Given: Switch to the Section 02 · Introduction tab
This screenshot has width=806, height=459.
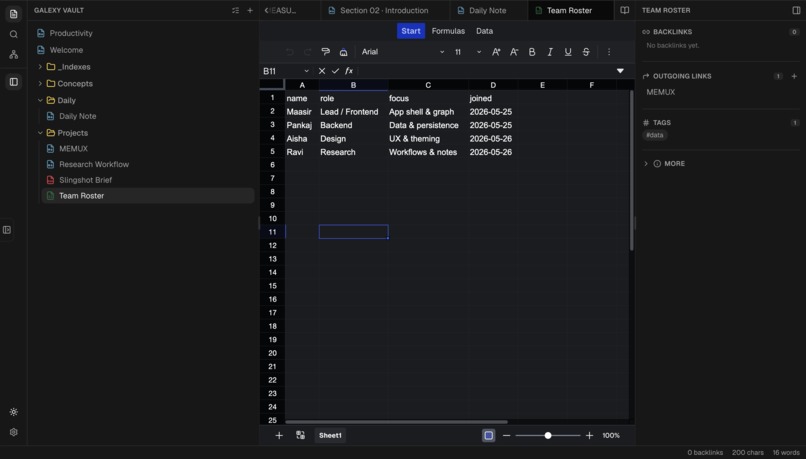Looking at the screenshot, I should (384, 10).
